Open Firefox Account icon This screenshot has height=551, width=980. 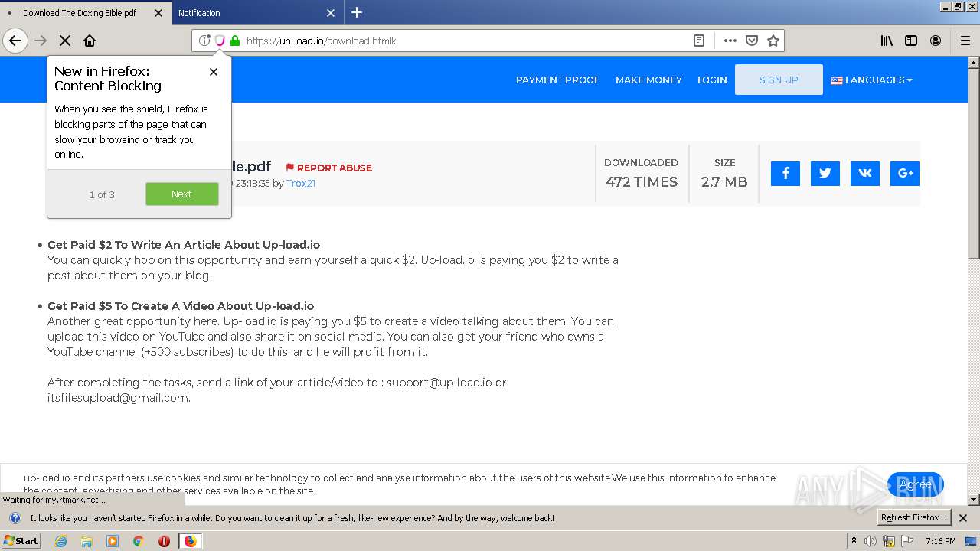[x=936, y=41]
